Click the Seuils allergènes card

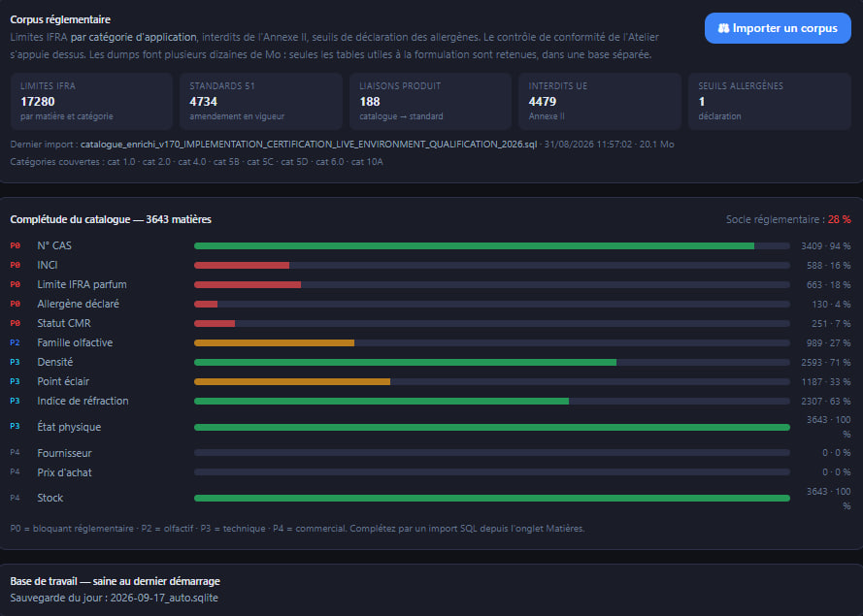tap(770, 101)
